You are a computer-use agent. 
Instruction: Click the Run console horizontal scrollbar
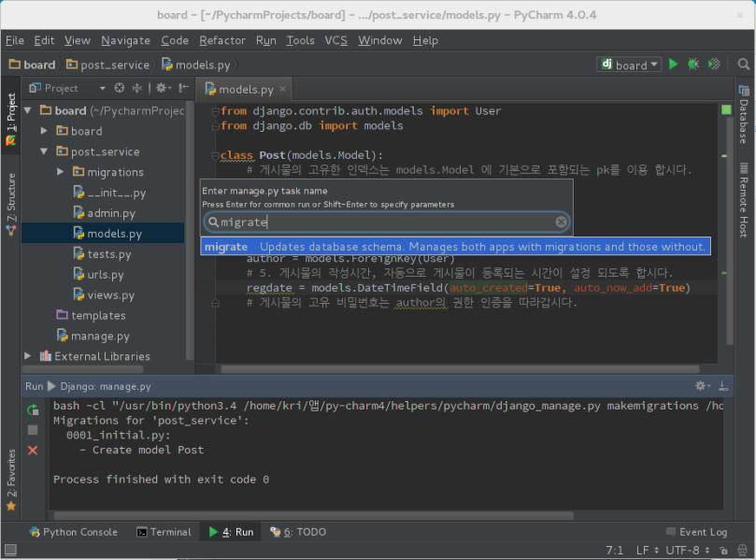(x=313, y=515)
